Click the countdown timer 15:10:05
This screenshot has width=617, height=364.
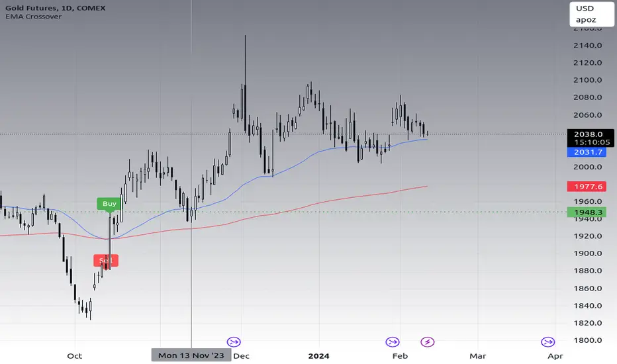(x=592, y=142)
